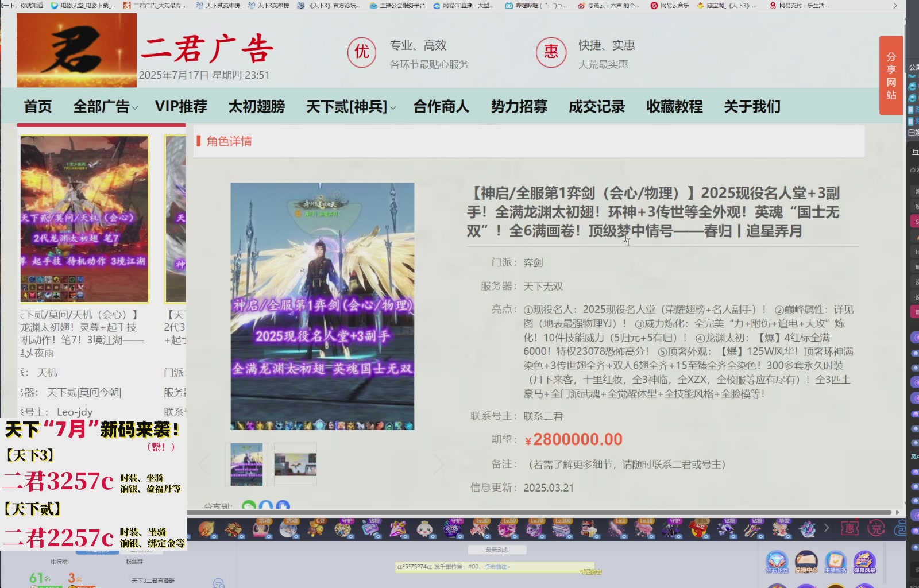Click update date 2025.03.21

click(x=549, y=488)
